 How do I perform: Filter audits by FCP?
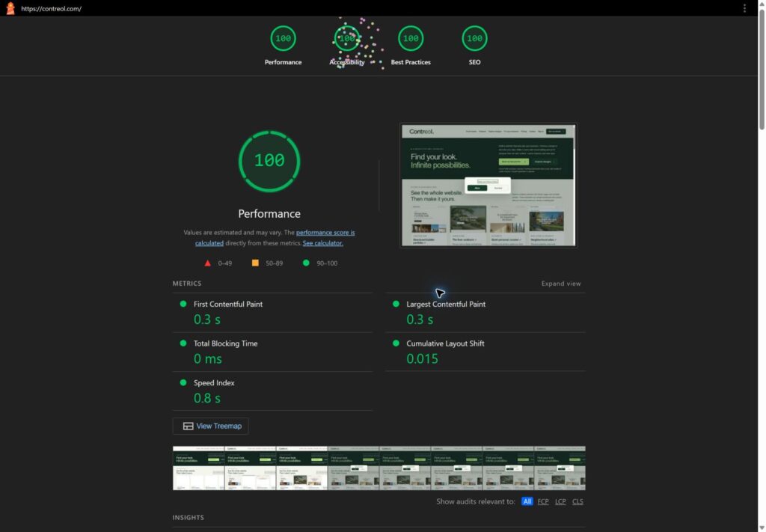[543, 501]
